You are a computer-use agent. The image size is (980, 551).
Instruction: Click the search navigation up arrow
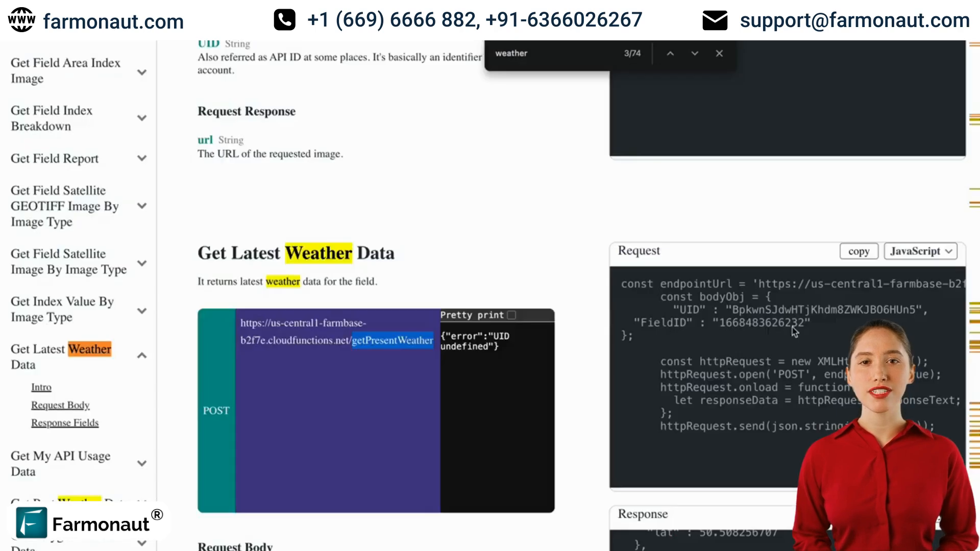(x=670, y=53)
